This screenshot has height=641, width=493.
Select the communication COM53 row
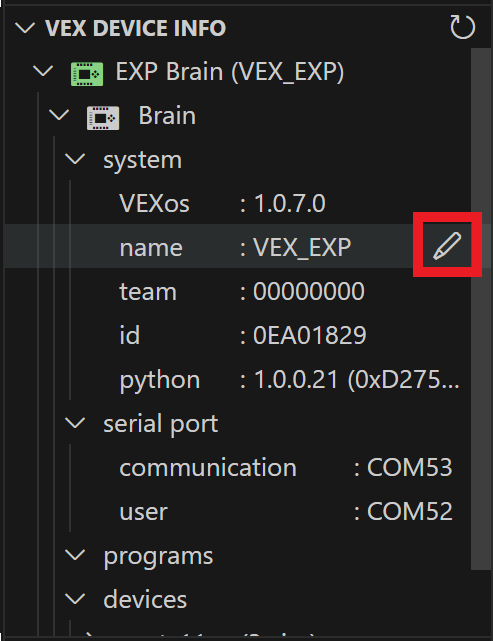pos(238,467)
